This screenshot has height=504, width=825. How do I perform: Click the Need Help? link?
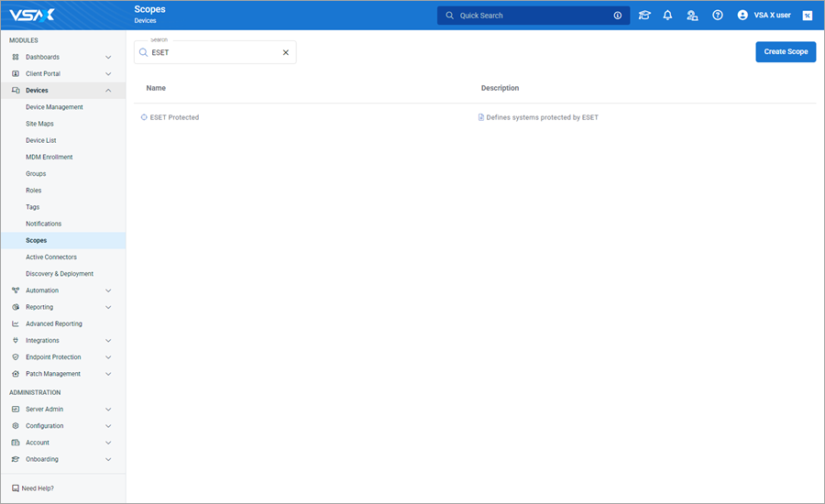click(x=38, y=488)
